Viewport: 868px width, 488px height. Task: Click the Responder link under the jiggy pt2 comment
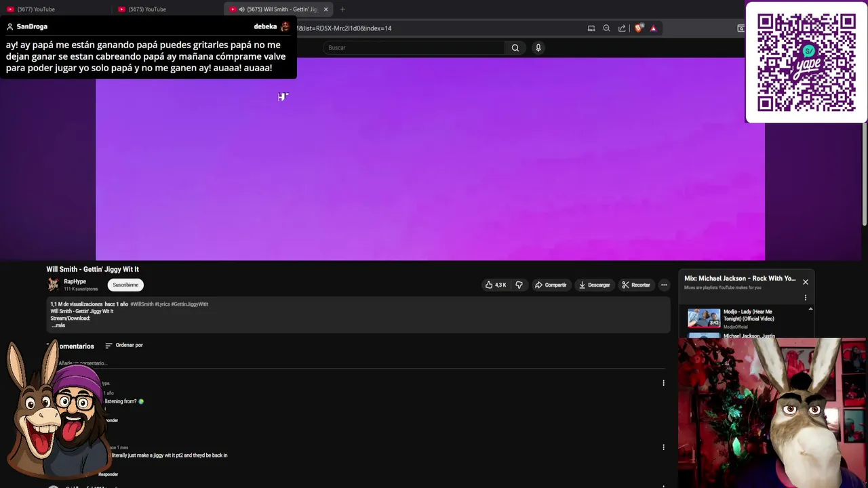pyautogui.click(x=108, y=474)
